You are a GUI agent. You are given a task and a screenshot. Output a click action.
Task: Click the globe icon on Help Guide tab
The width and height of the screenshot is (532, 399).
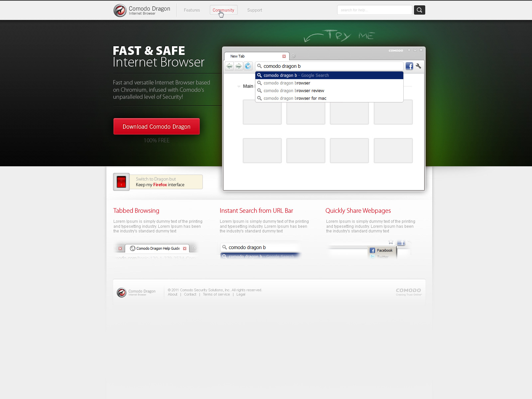click(x=132, y=248)
